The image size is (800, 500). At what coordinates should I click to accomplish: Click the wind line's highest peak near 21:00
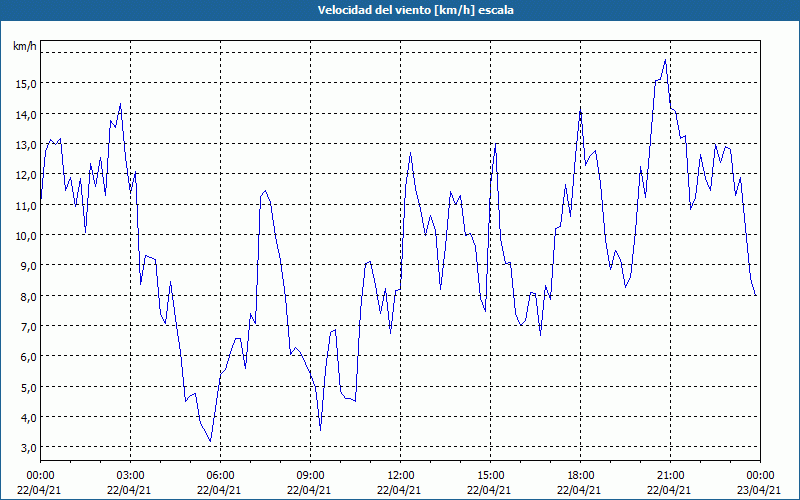coord(665,60)
